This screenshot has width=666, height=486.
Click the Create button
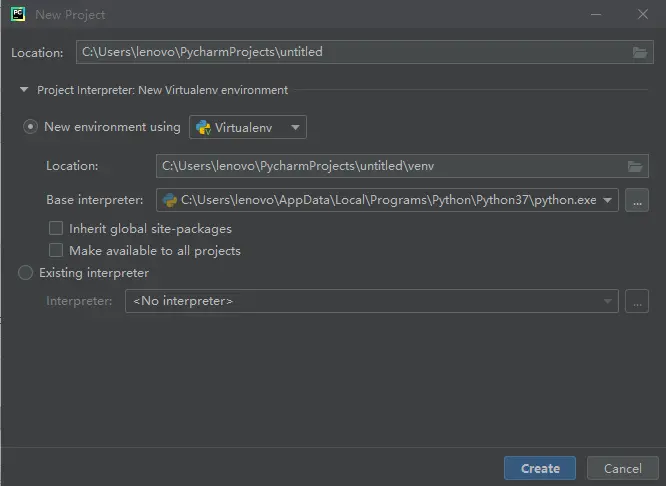540,468
